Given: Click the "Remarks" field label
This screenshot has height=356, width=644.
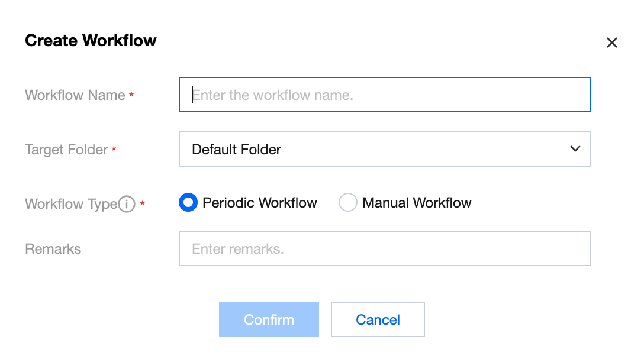Looking at the screenshot, I should pyautogui.click(x=53, y=249).
